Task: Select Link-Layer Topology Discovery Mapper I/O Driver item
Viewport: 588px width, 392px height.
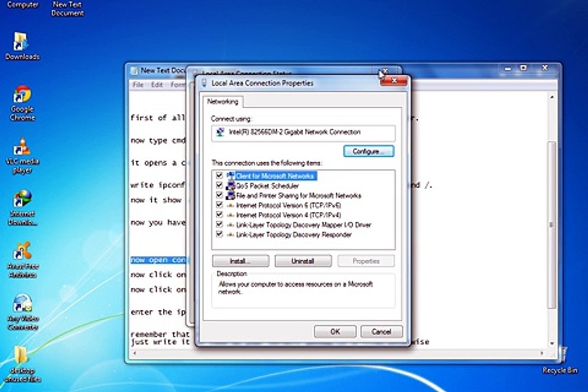Action: [x=303, y=225]
